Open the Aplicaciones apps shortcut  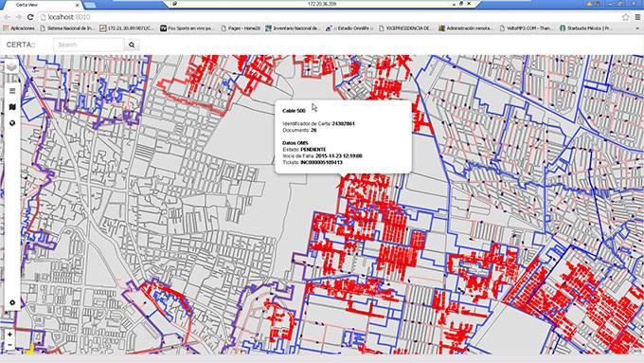point(19,28)
